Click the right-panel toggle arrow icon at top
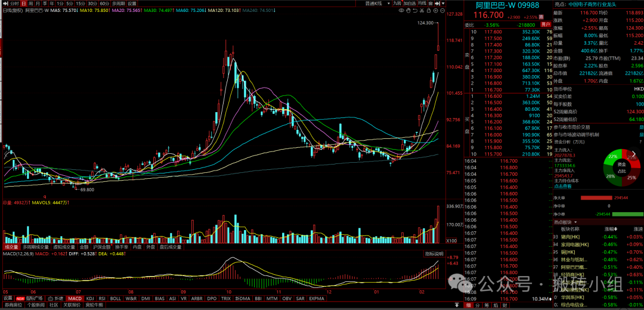 pyautogui.click(x=438, y=4)
